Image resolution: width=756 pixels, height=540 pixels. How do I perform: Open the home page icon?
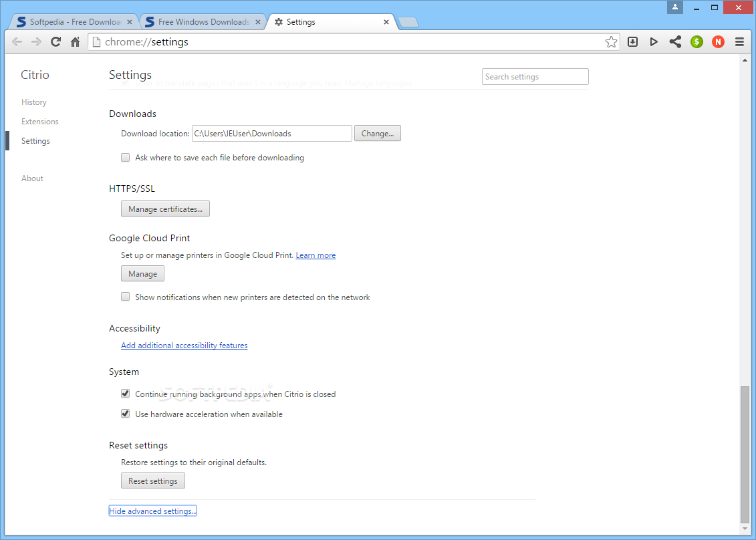pos(76,42)
